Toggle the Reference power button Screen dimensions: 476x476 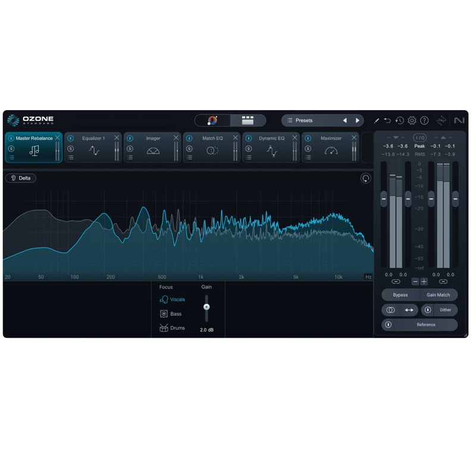pyautogui.click(x=389, y=325)
